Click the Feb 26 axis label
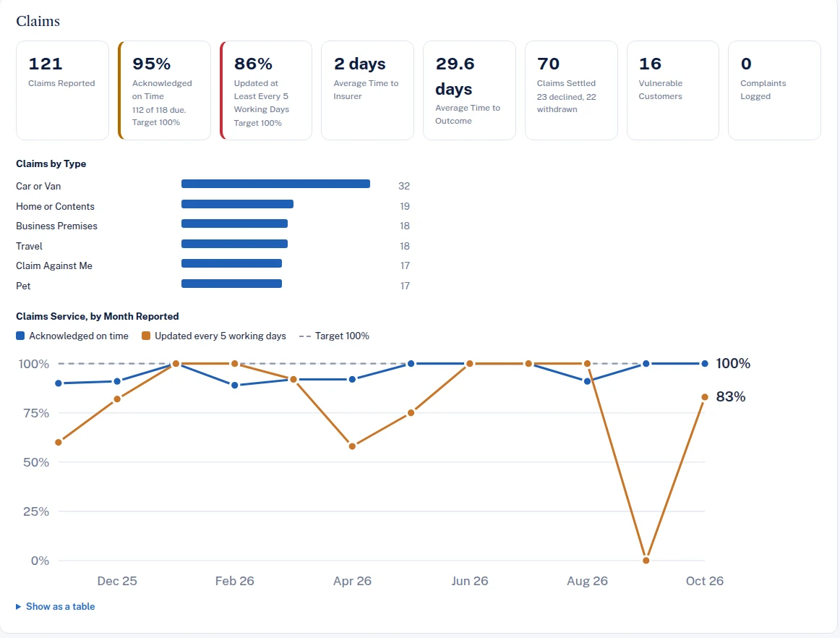Screen dimensions: 840x638 click(235, 581)
